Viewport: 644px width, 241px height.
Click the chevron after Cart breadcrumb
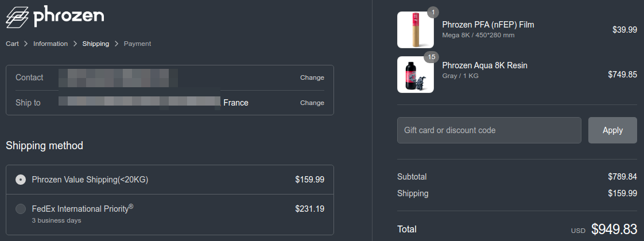(26, 44)
